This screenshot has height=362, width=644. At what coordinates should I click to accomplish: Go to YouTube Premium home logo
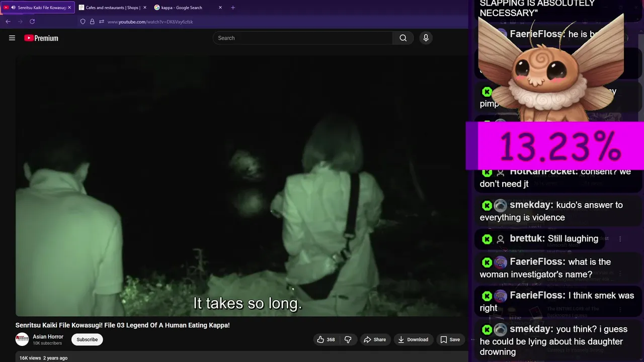tap(41, 38)
